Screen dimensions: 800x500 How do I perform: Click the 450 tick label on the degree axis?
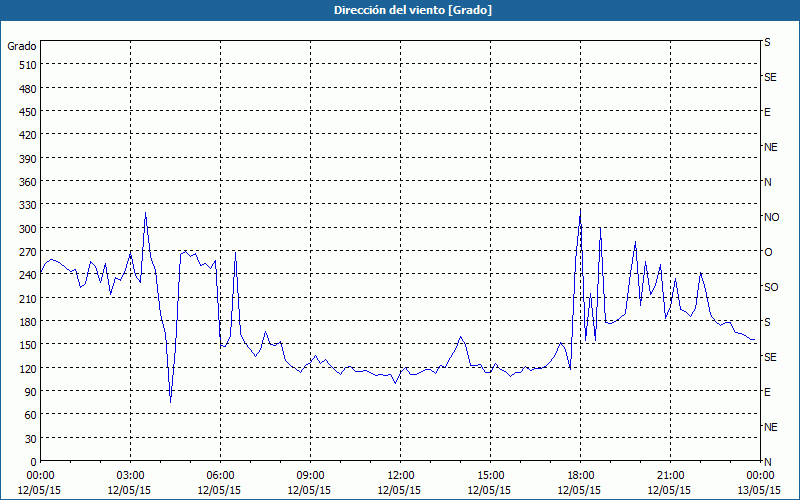[x=28, y=112]
